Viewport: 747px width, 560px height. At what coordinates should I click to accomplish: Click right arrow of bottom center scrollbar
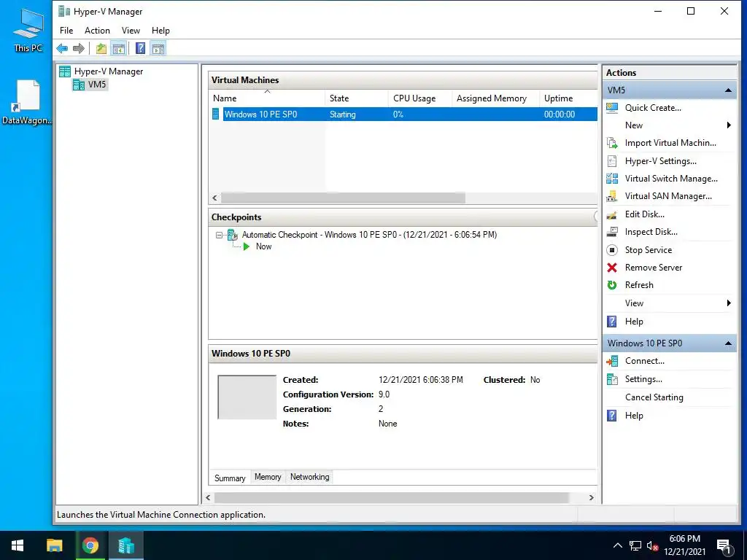coord(591,497)
